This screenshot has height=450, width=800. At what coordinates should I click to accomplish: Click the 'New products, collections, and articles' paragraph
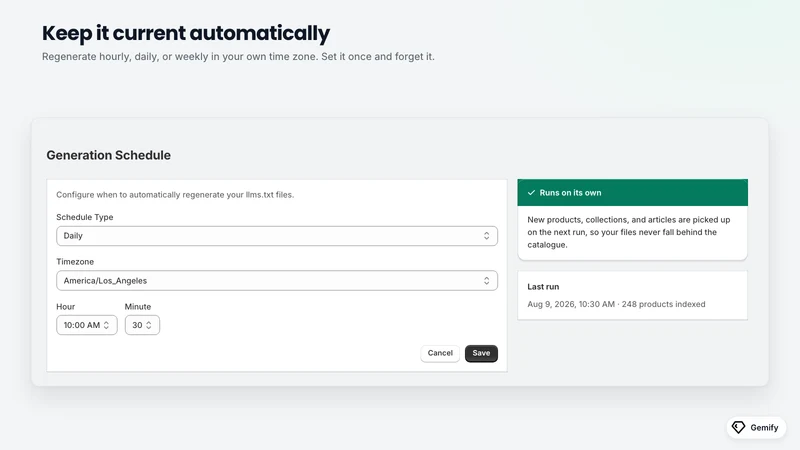(x=629, y=232)
